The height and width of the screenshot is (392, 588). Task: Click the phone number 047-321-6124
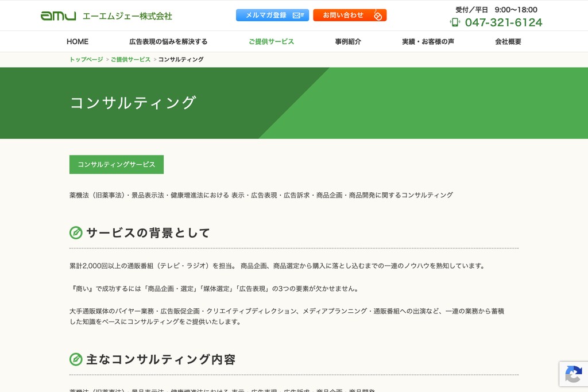tap(503, 22)
